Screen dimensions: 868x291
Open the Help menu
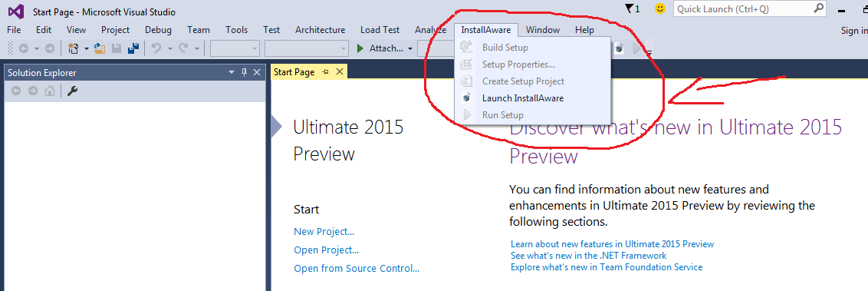(x=584, y=30)
